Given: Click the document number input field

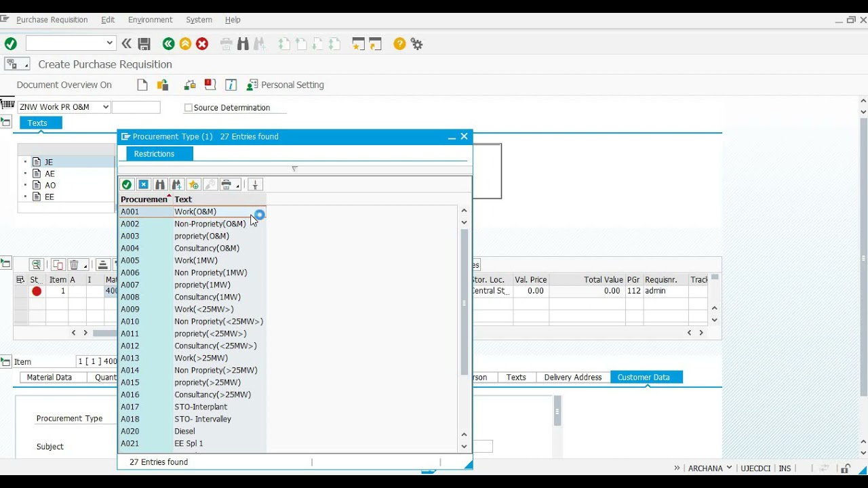Looking at the screenshot, I should [136, 107].
